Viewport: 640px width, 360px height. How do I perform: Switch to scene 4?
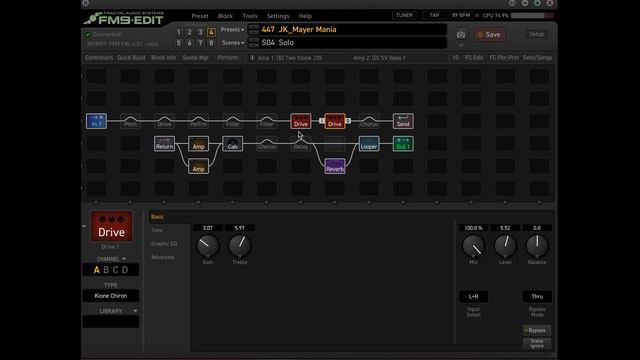(x=211, y=32)
